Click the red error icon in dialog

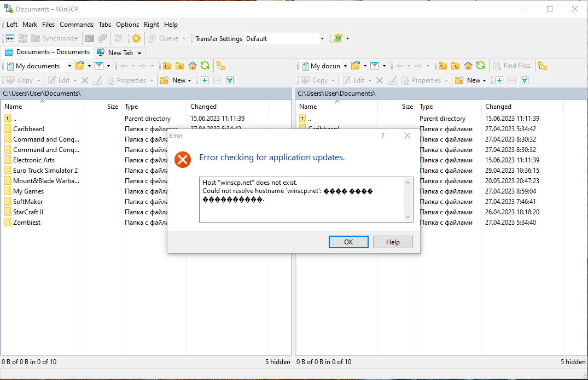(x=182, y=159)
